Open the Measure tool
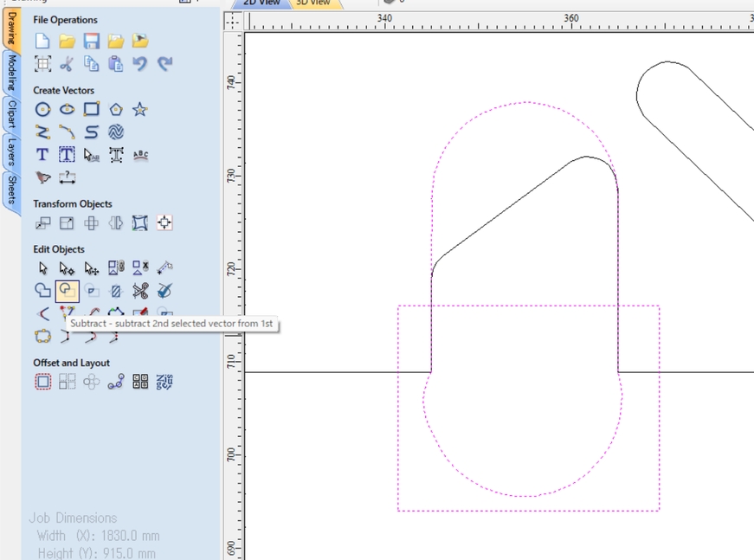 [165, 267]
